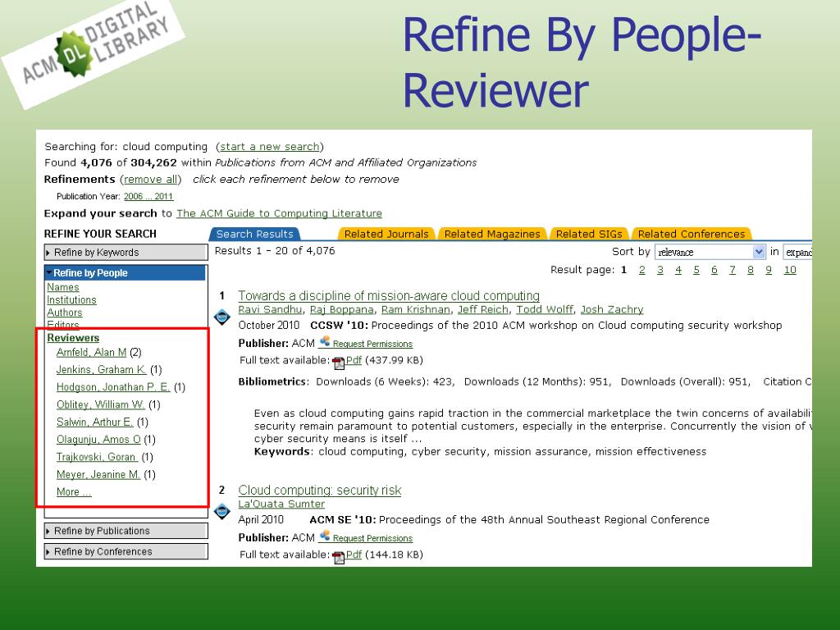Open 'Towards a discipline of mission-aware cloud computing'

(389, 295)
